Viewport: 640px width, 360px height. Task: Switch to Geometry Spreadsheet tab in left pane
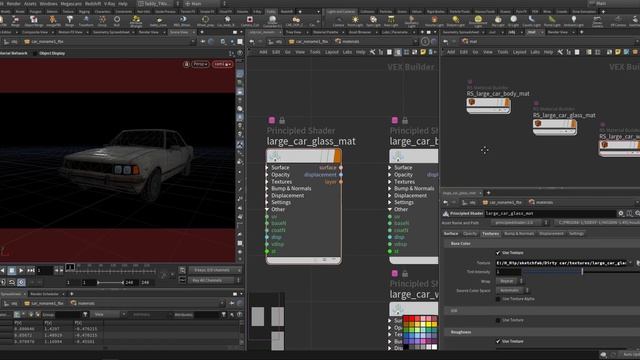[111, 32]
